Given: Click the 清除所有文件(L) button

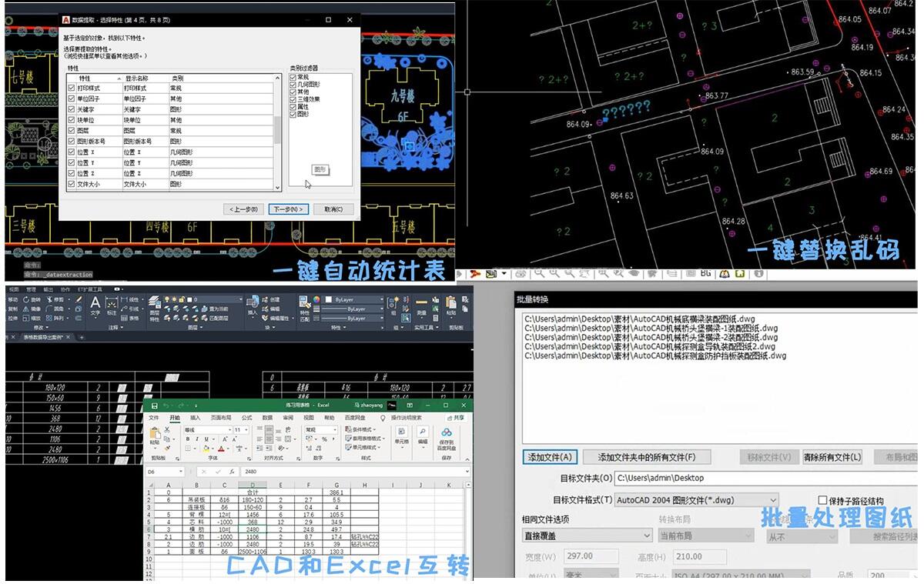Looking at the screenshot, I should point(832,457).
